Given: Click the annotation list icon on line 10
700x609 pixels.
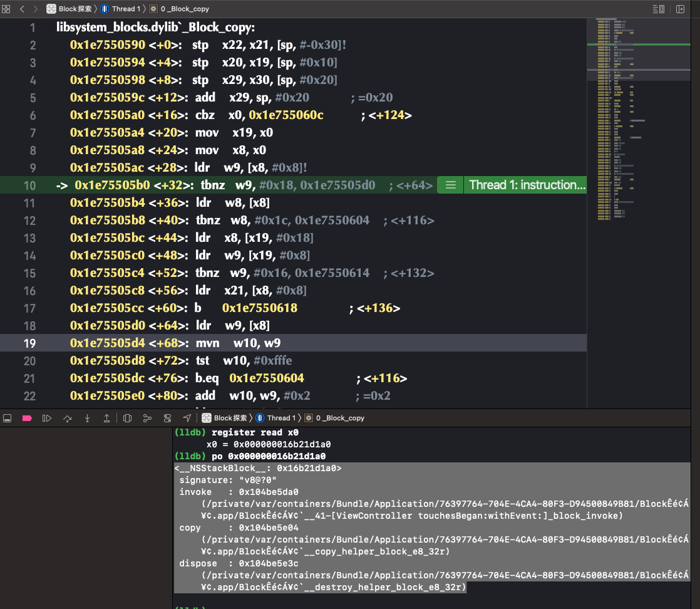Looking at the screenshot, I should [x=450, y=185].
